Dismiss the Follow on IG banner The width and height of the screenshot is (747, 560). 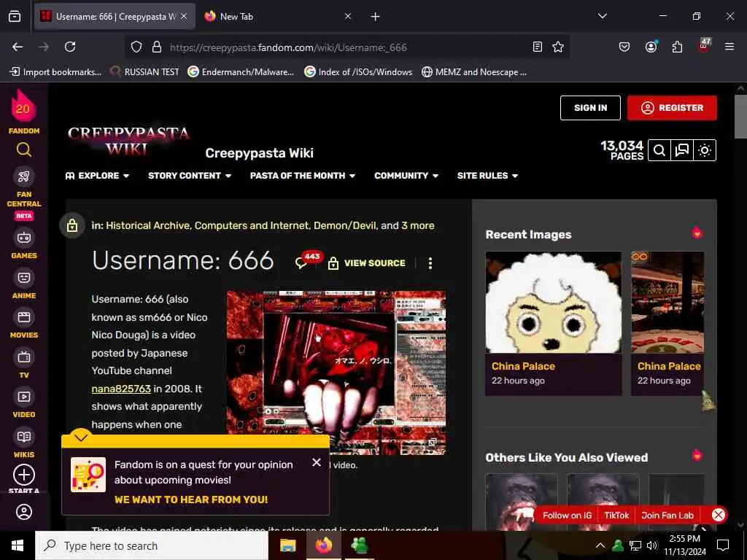[718, 515]
